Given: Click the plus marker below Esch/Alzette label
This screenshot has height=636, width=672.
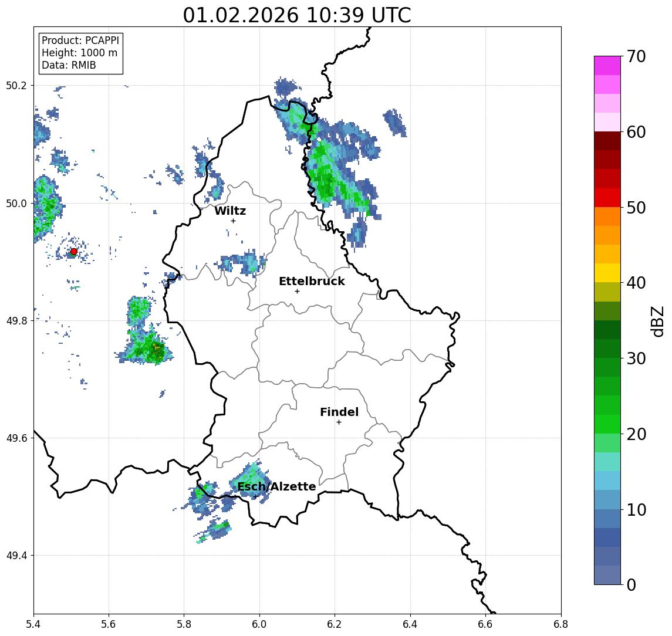Looking at the screenshot, I should tap(255, 497).
